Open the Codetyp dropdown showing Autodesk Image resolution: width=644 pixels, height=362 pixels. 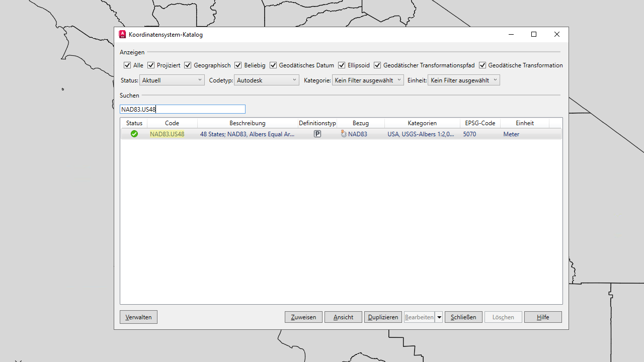pos(267,80)
